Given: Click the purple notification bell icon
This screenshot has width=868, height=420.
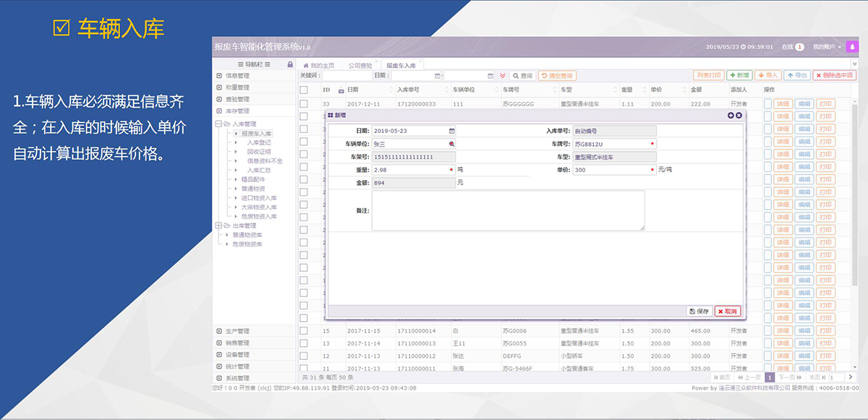Looking at the screenshot, I should [x=853, y=46].
